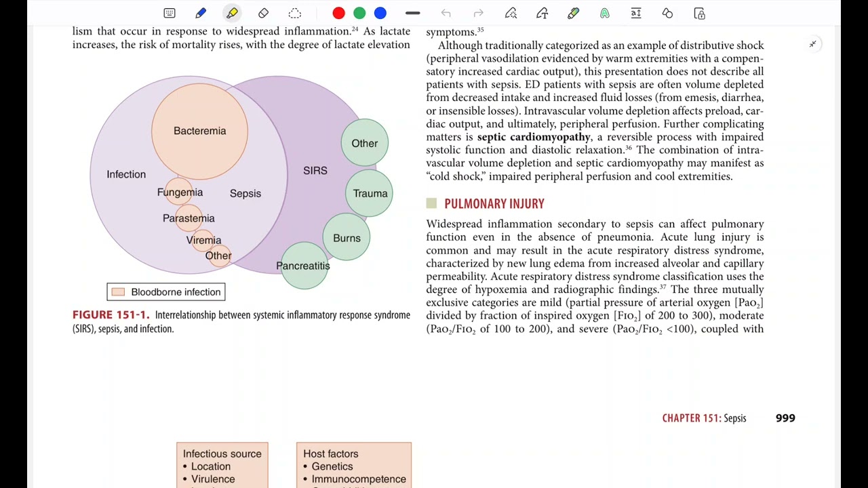This screenshot has width=868, height=488.
Task: Choose the red ink color
Action: (338, 14)
